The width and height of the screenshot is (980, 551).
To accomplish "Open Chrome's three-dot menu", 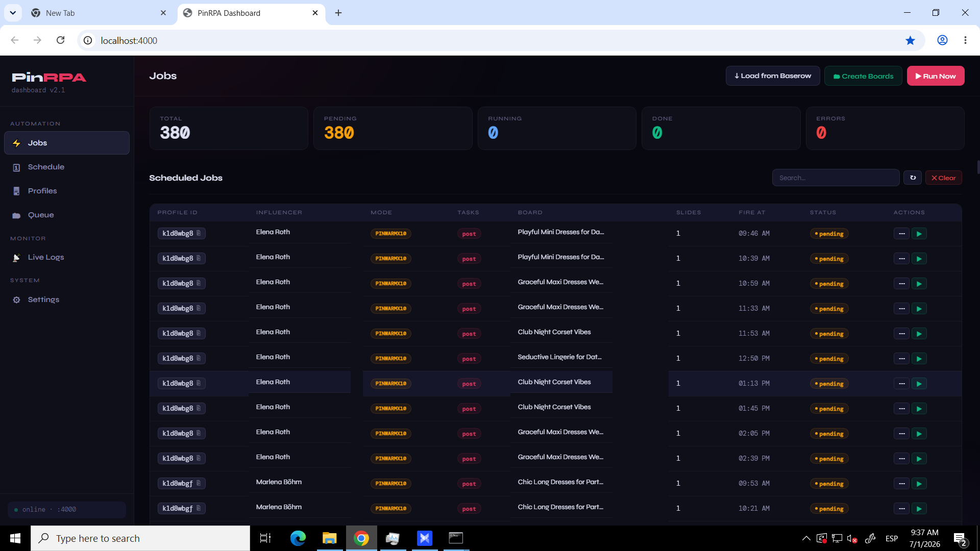I will [965, 40].
